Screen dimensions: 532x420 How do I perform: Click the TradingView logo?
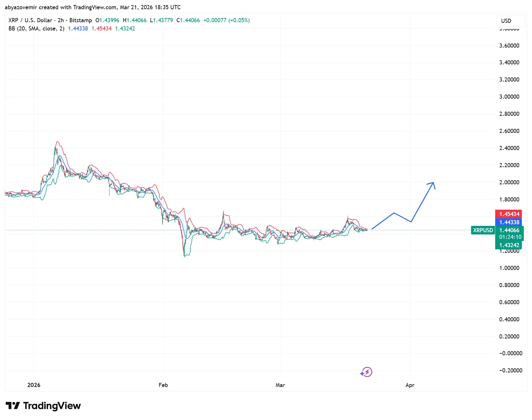coord(43,406)
